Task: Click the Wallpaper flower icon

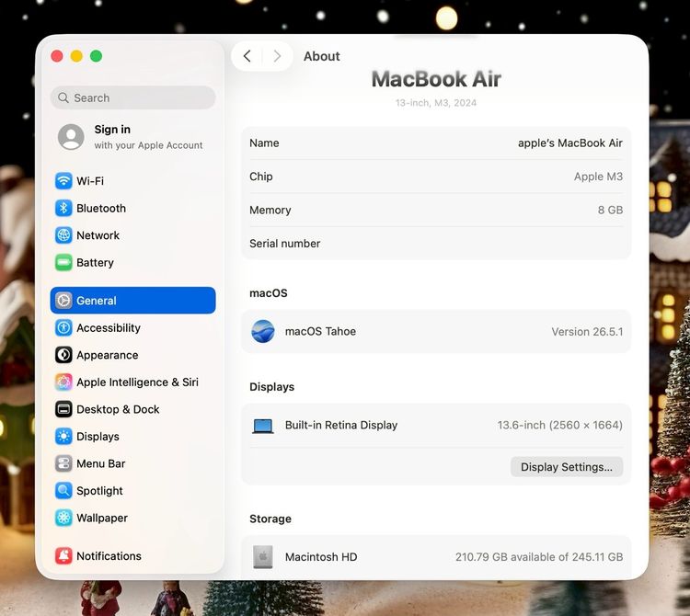Action: tap(63, 518)
